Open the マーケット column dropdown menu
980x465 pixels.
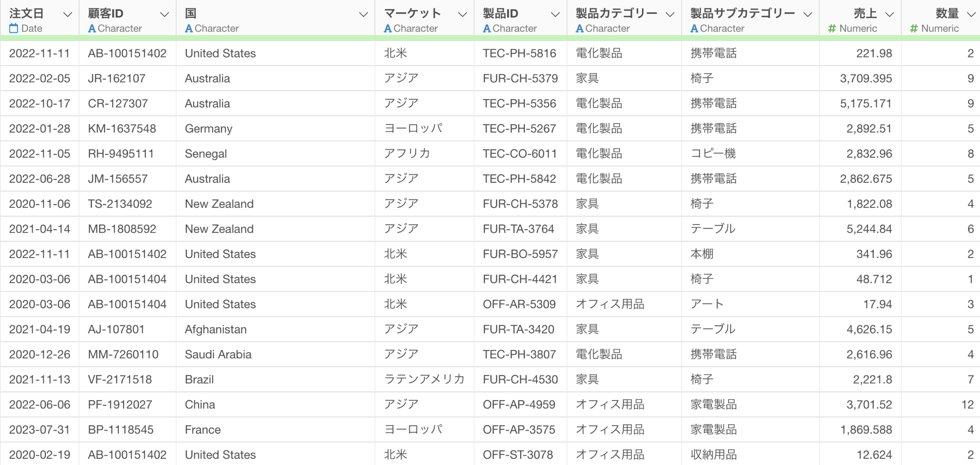point(462,15)
